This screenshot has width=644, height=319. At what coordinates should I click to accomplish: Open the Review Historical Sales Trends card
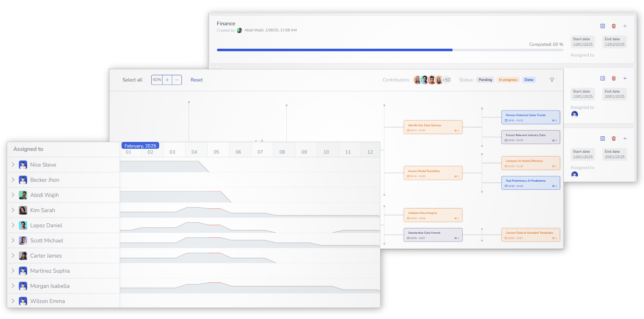click(530, 117)
